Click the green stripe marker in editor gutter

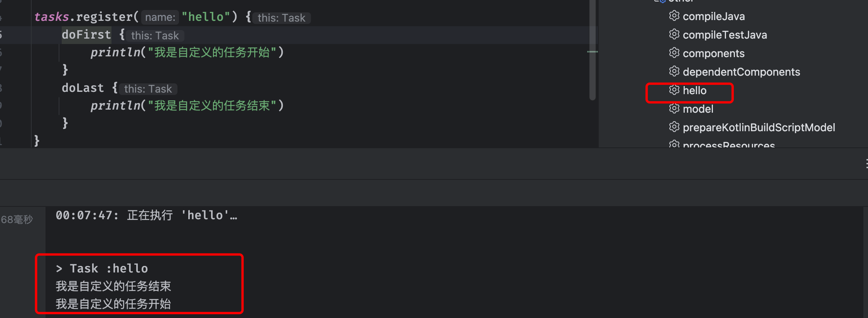pos(592,51)
